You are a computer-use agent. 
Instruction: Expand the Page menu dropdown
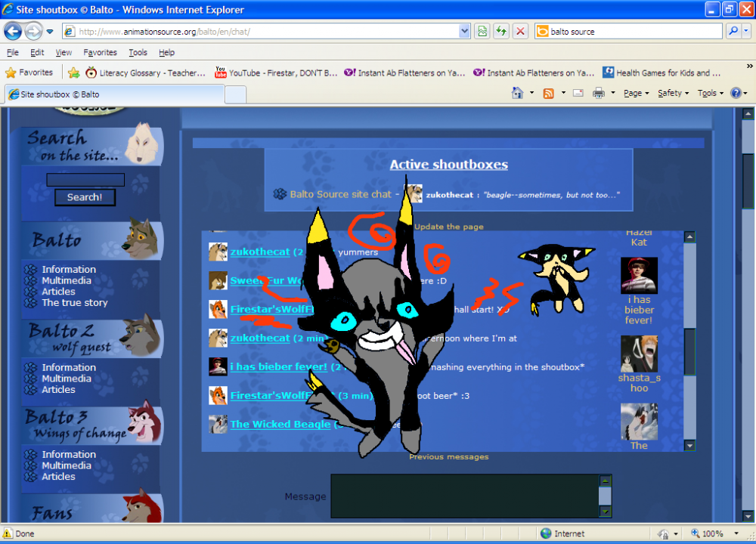637,93
